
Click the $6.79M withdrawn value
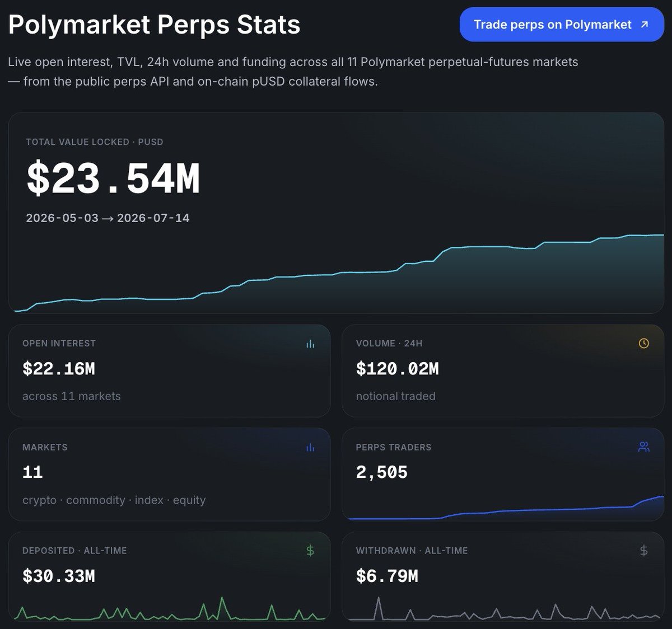pyautogui.click(x=387, y=576)
